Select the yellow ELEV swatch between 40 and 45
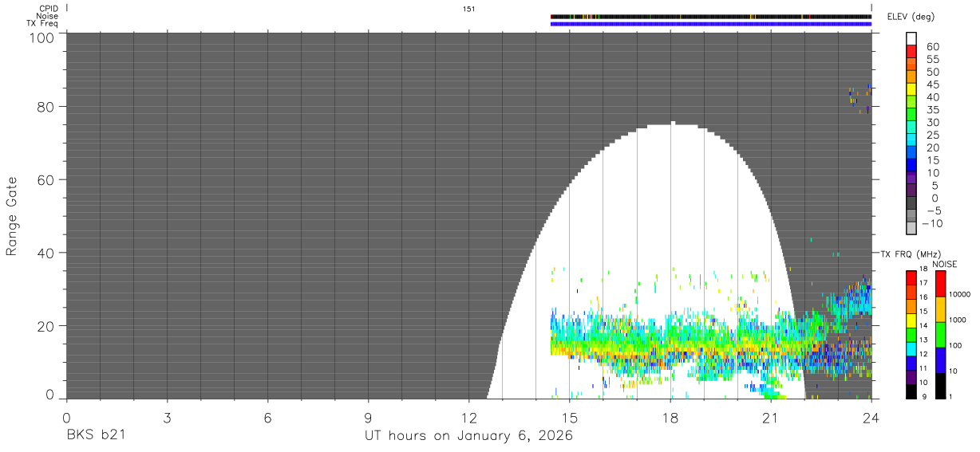 point(911,90)
